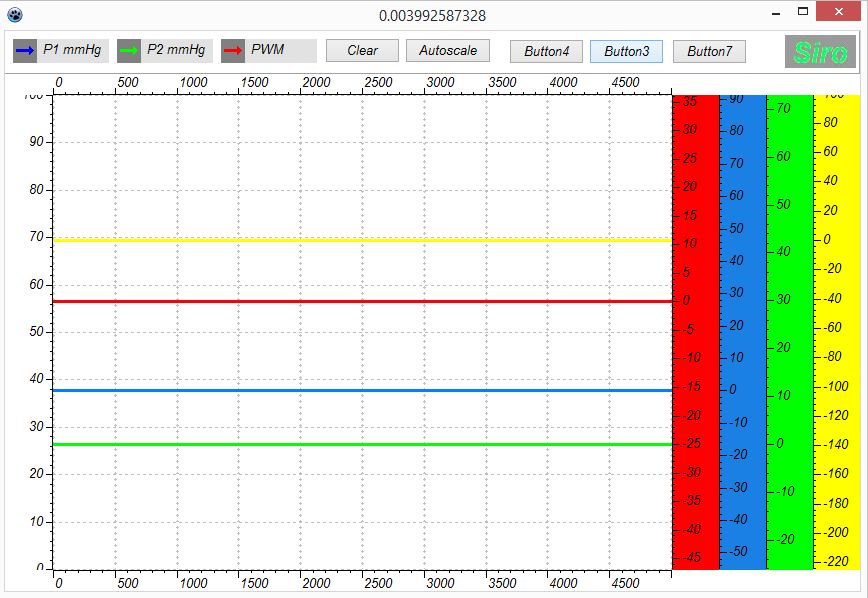Select the green vertical axis strip
The image size is (868, 598).
point(789,330)
